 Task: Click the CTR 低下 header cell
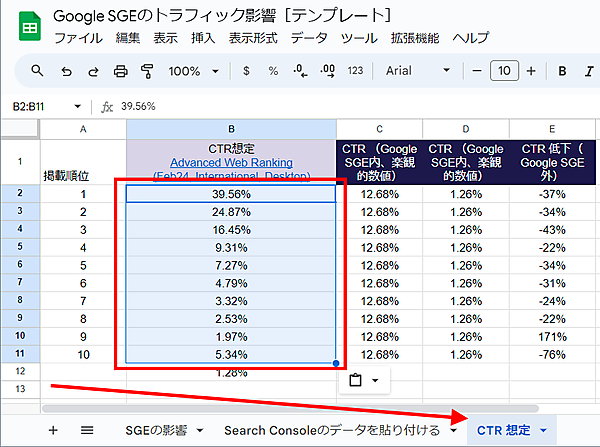(x=552, y=162)
